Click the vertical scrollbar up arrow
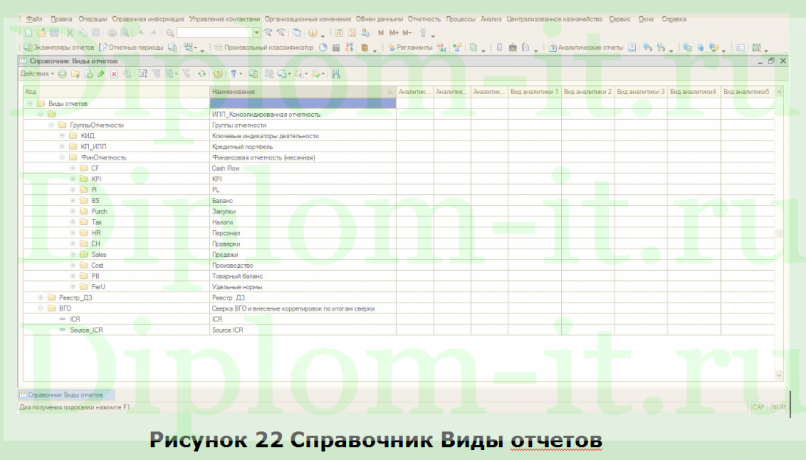Viewport: 806px width, 460px height. pos(779,91)
